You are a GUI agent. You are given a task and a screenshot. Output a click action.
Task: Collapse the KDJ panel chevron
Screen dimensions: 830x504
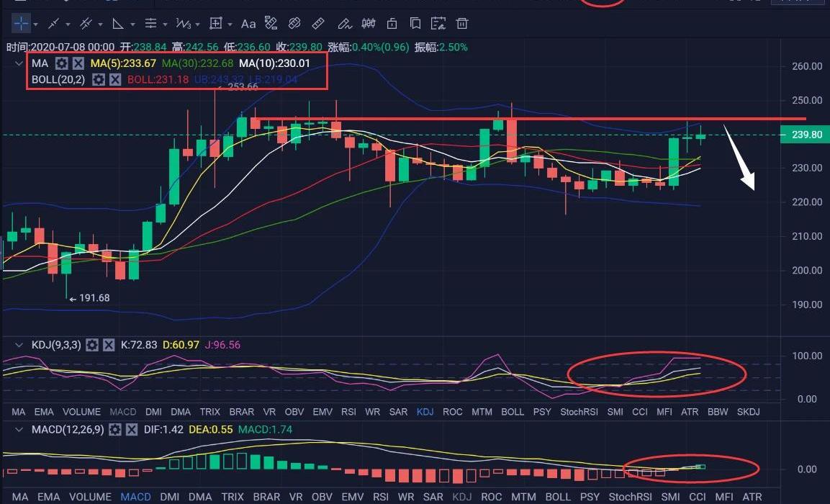19,345
